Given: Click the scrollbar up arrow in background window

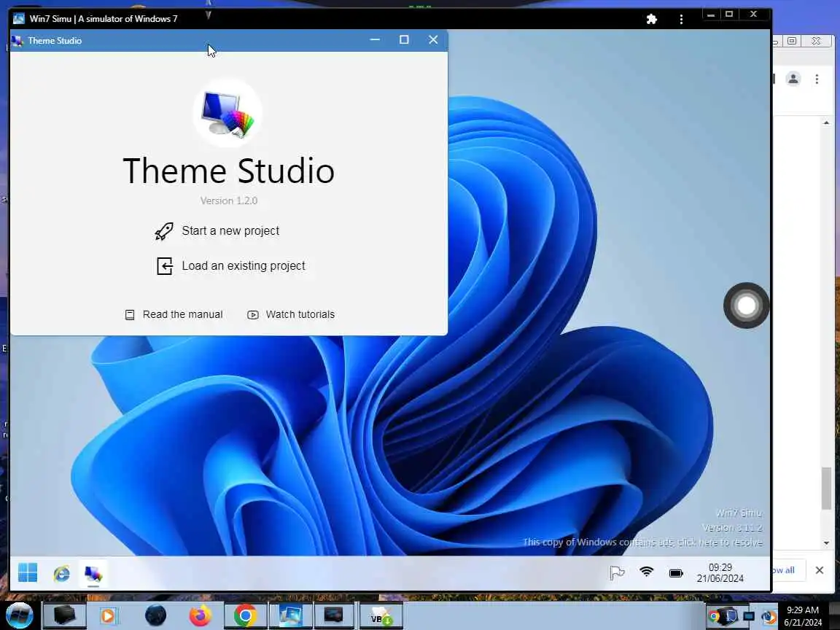Looking at the screenshot, I should 827,122.
